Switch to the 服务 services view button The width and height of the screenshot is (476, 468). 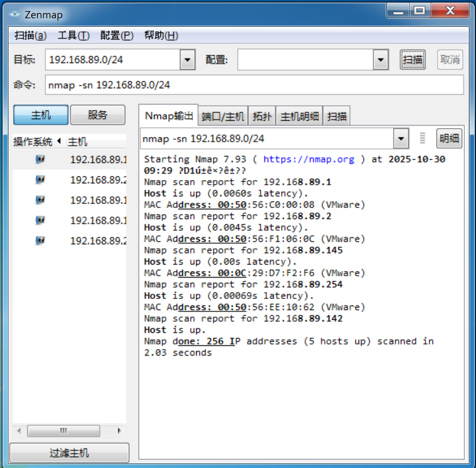point(97,115)
